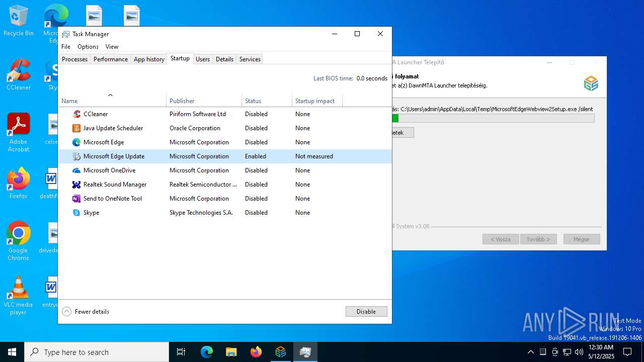Click the Enabled status of Edge Update
Viewport: 644px width, 362px height.
(x=256, y=156)
